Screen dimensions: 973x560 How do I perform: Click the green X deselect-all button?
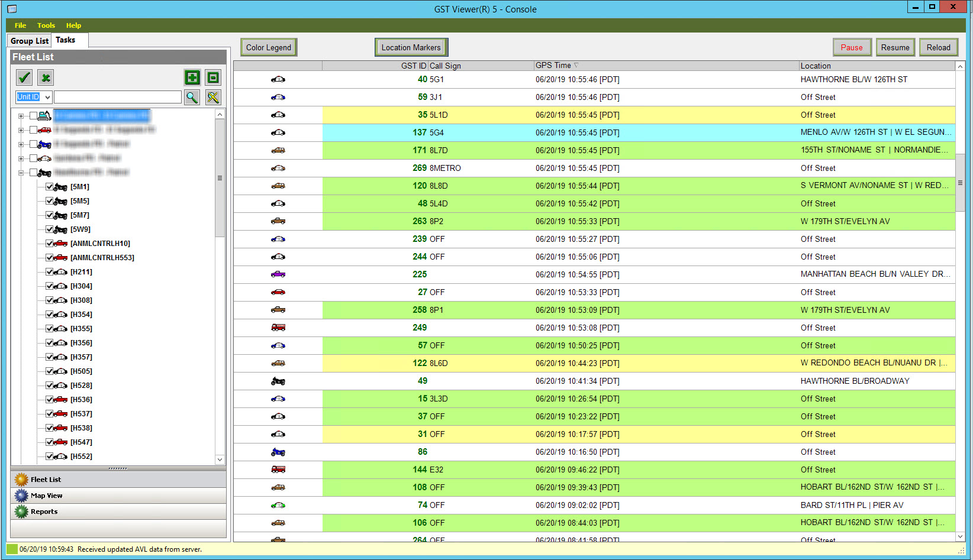46,77
